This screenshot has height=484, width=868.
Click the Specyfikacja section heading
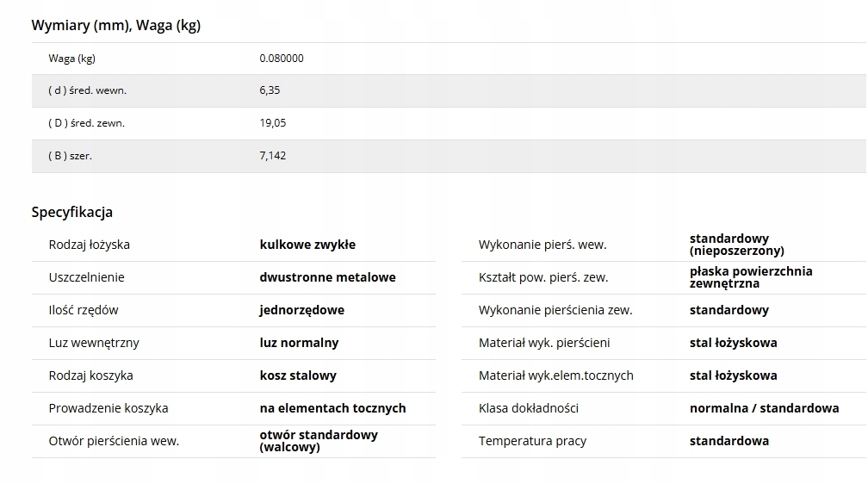(72, 212)
